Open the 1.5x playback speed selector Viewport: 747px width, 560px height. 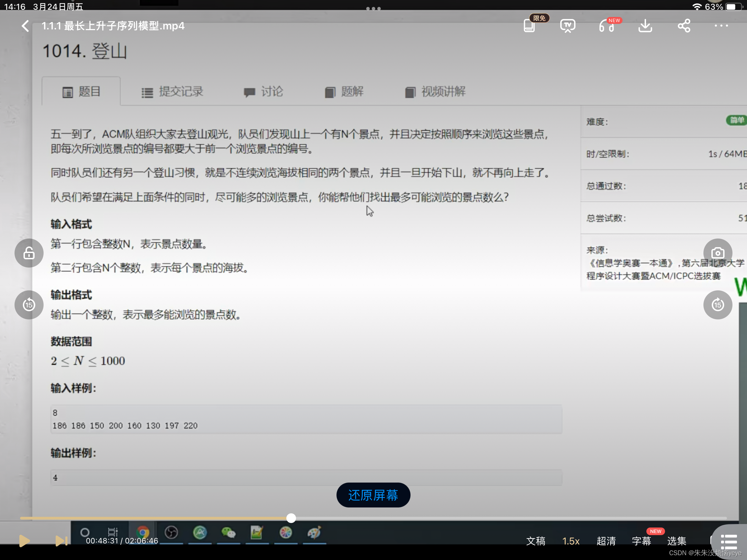pos(571,541)
